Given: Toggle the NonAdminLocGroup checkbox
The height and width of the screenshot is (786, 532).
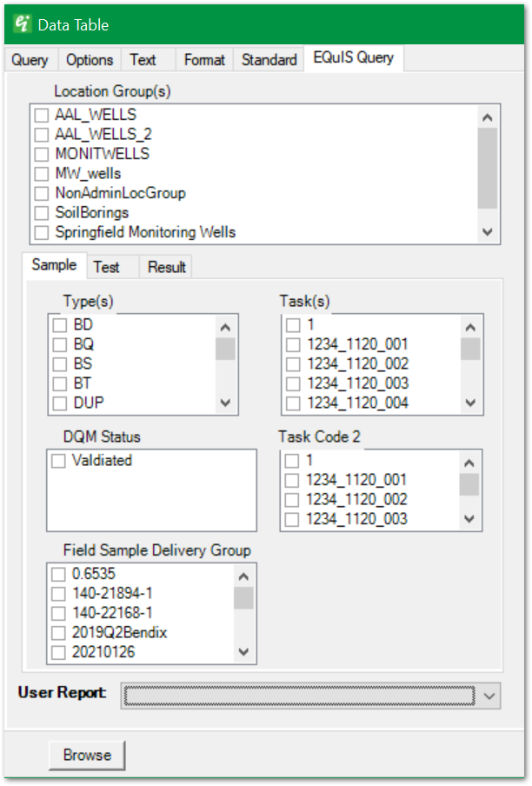Looking at the screenshot, I should click(x=40, y=193).
